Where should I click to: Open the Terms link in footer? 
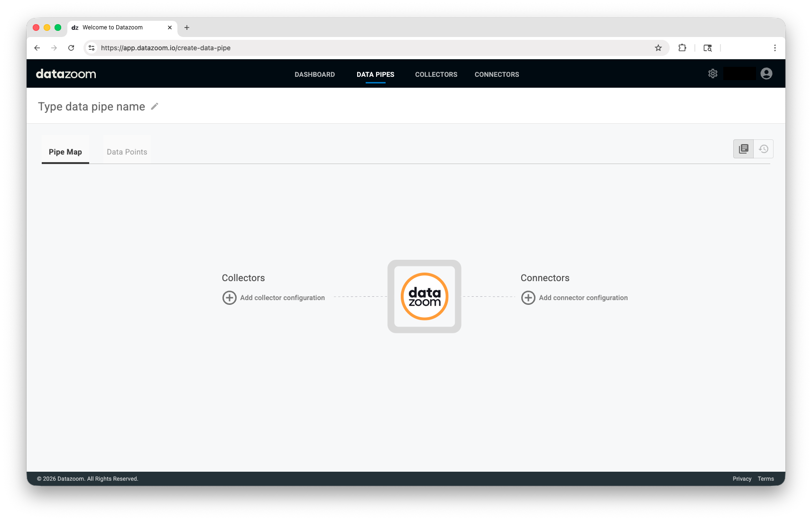[766, 479]
